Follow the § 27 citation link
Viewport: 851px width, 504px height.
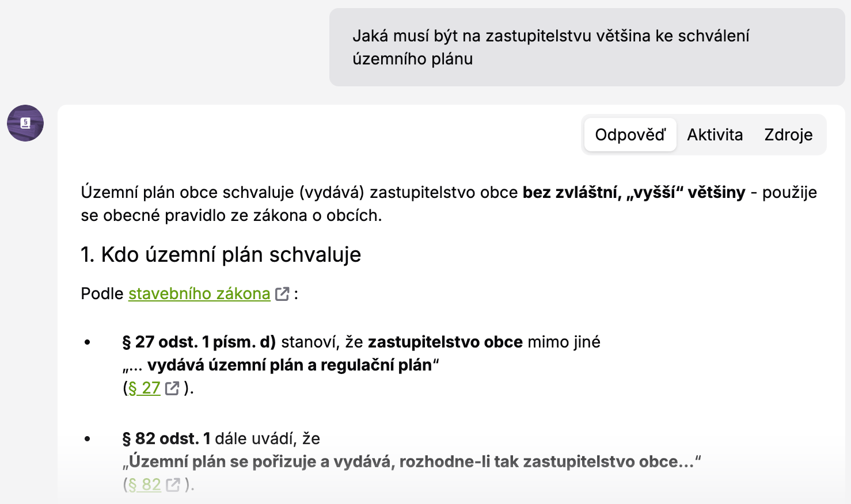(x=144, y=388)
